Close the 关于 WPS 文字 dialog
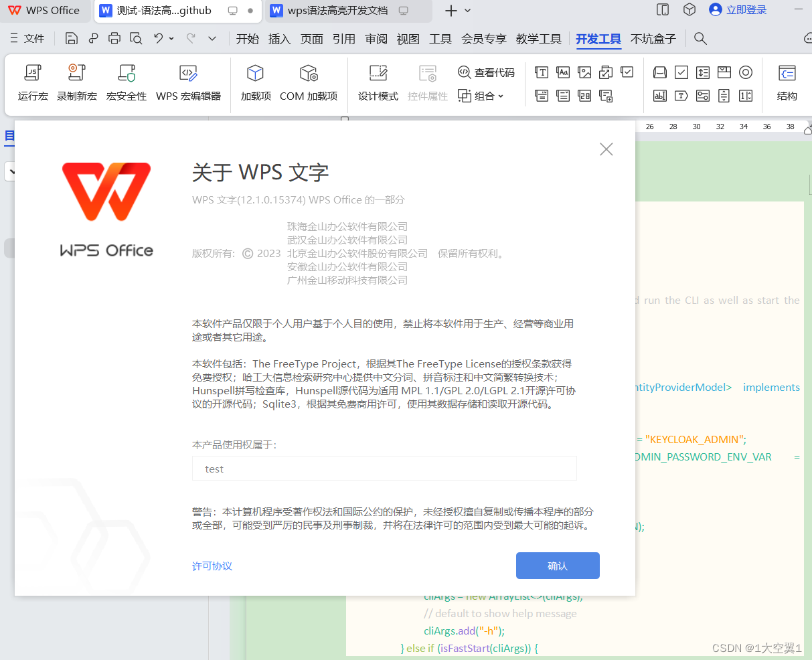812x660 pixels. [606, 149]
